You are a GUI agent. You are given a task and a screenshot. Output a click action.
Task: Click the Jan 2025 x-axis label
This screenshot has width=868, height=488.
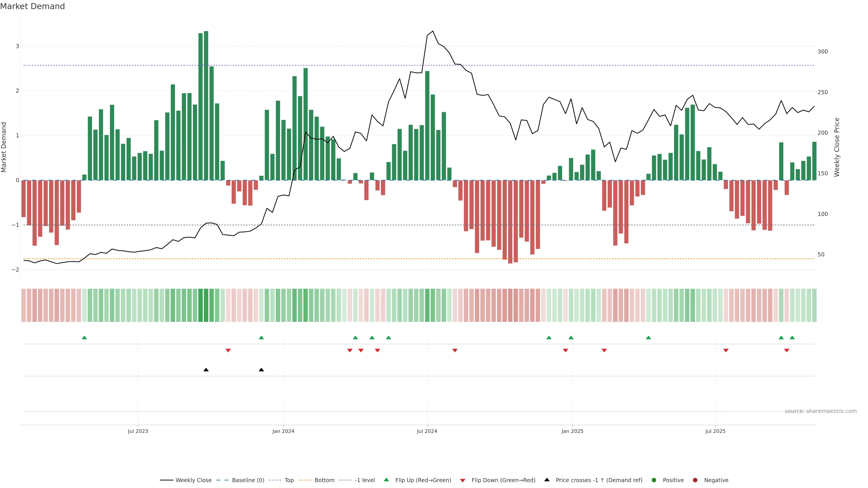(572, 431)
